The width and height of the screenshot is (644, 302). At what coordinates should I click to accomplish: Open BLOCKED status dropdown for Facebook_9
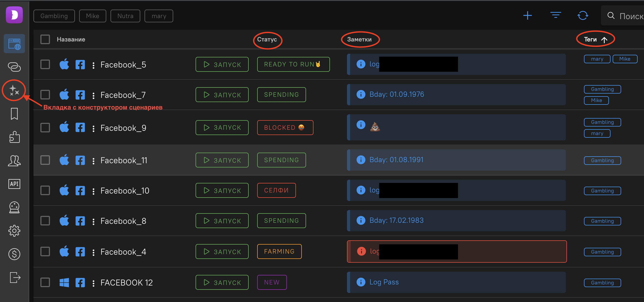click(x=285, y=128)
